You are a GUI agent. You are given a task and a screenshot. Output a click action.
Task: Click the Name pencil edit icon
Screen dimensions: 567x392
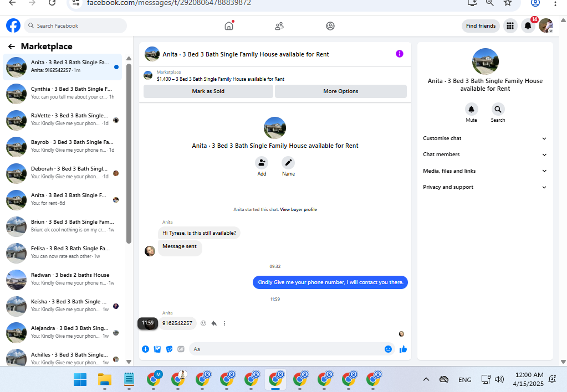288,163
